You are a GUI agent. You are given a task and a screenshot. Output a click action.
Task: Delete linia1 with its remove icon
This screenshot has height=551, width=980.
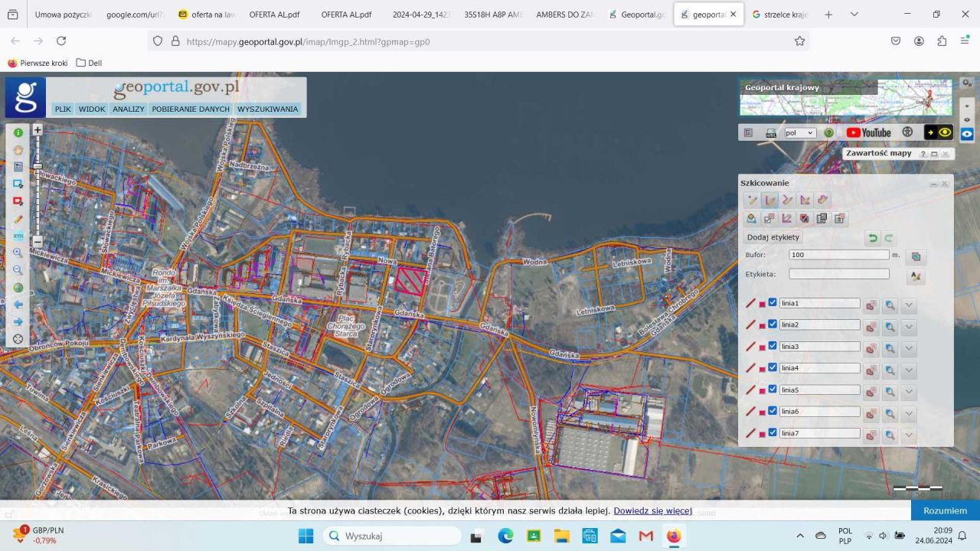click(x=871, y=305)
